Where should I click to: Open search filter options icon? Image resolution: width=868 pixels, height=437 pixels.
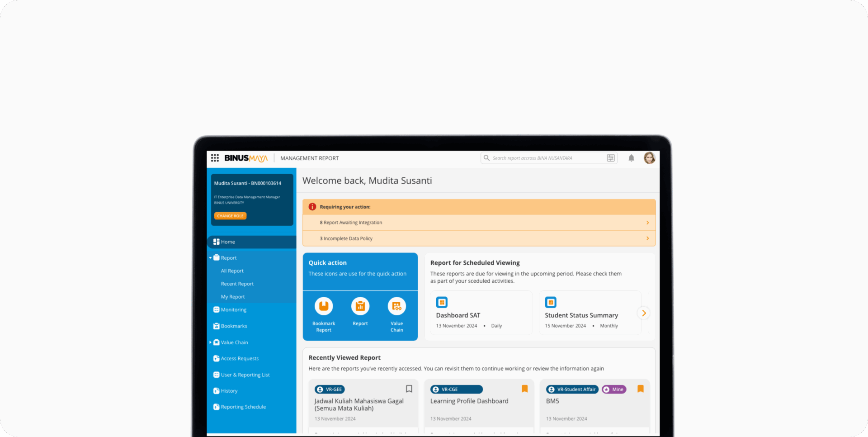[x=610, y=158]
